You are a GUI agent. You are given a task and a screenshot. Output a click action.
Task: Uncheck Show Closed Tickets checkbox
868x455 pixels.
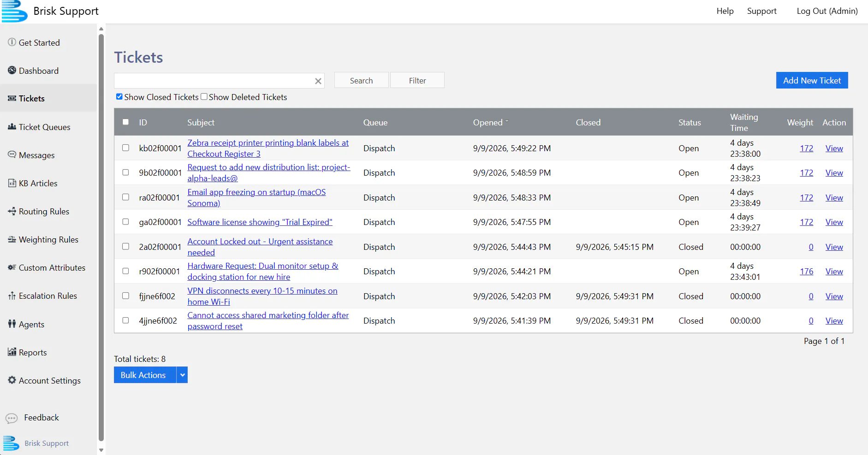tap(119, 97)
